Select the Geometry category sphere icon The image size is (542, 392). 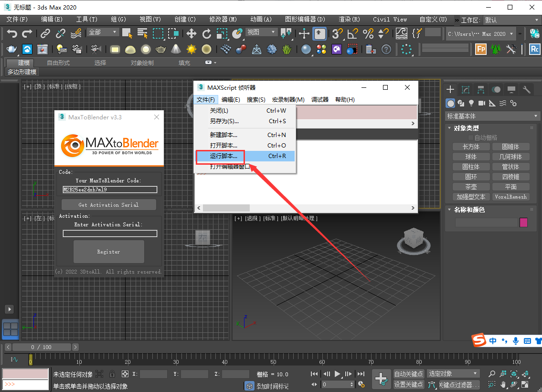[x=450, y=103]
